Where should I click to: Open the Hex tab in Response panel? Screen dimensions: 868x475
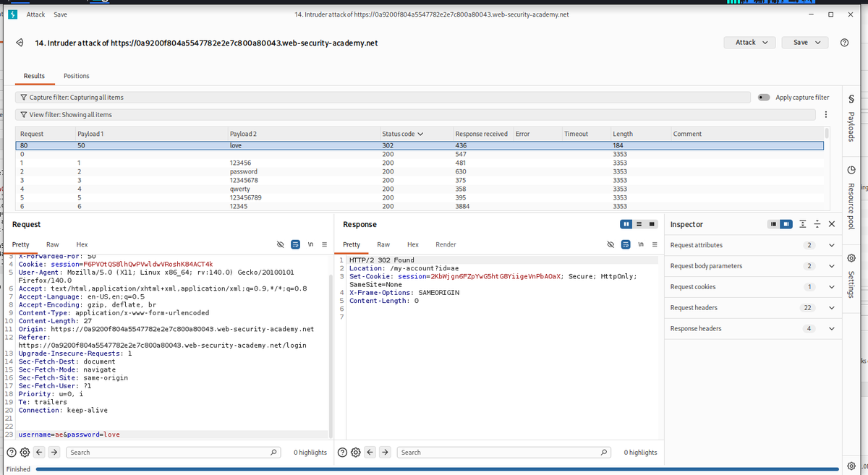pyautogui.click(x=413, y=245)
